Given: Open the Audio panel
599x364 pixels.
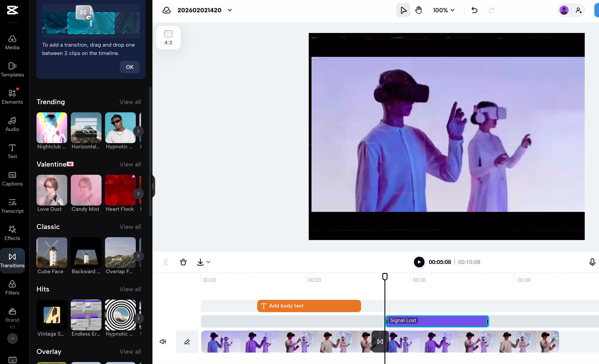Looking at the screenshot, I should tap(12, 124).
